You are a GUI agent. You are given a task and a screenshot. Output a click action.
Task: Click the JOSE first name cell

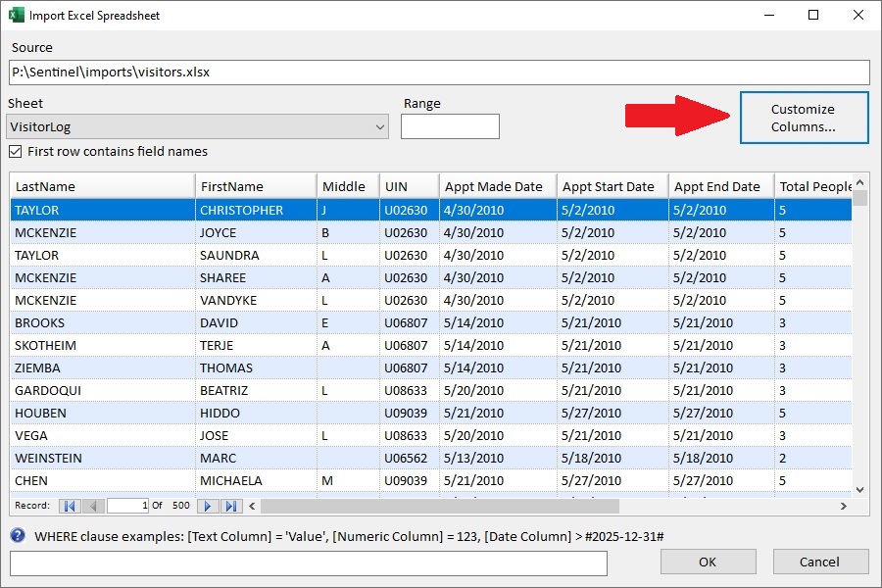click(256, 435)
